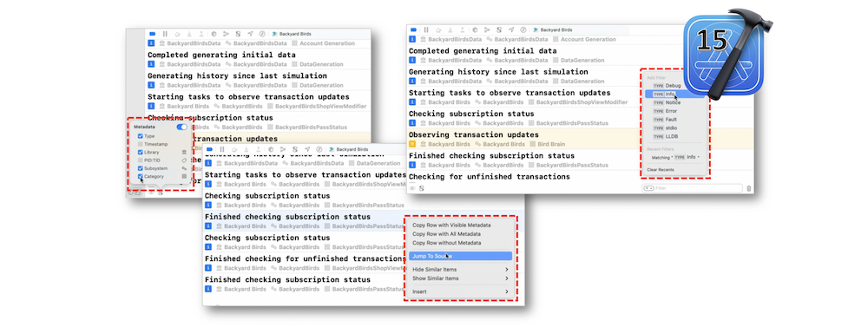868x327 pixels.
Task: Check the PID:TID checkbox
Action: click(141, 160)
